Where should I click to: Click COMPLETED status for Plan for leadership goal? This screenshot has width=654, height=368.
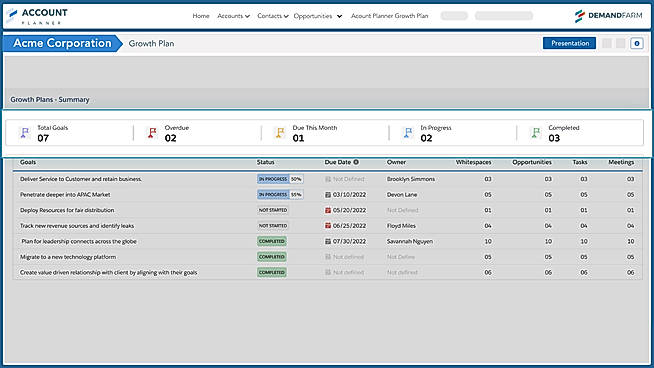tap(272, 242)
